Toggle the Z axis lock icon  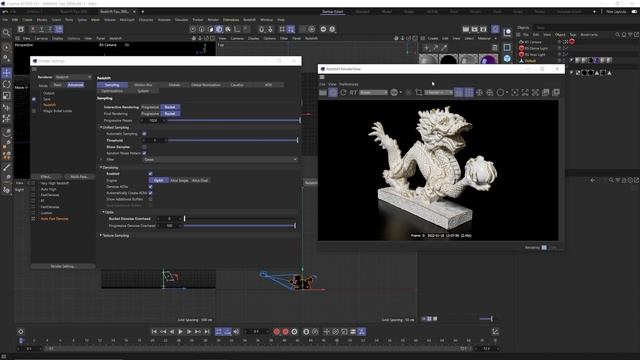[x=50, y=29]
